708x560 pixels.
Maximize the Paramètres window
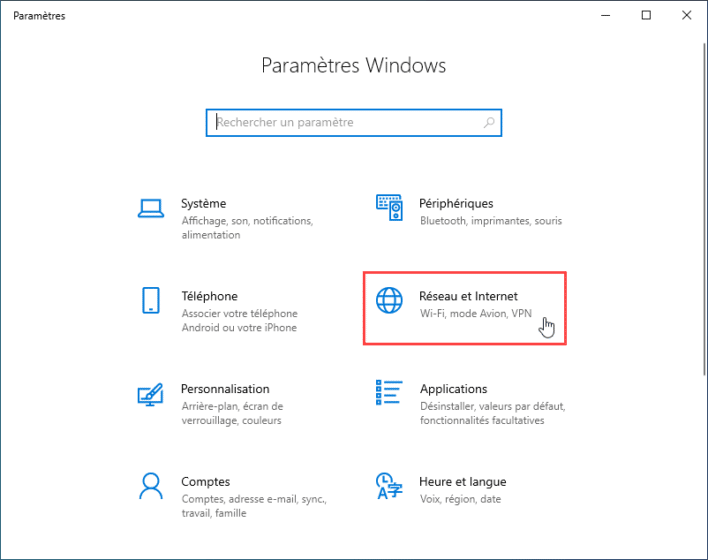click(x=646, y=15)
